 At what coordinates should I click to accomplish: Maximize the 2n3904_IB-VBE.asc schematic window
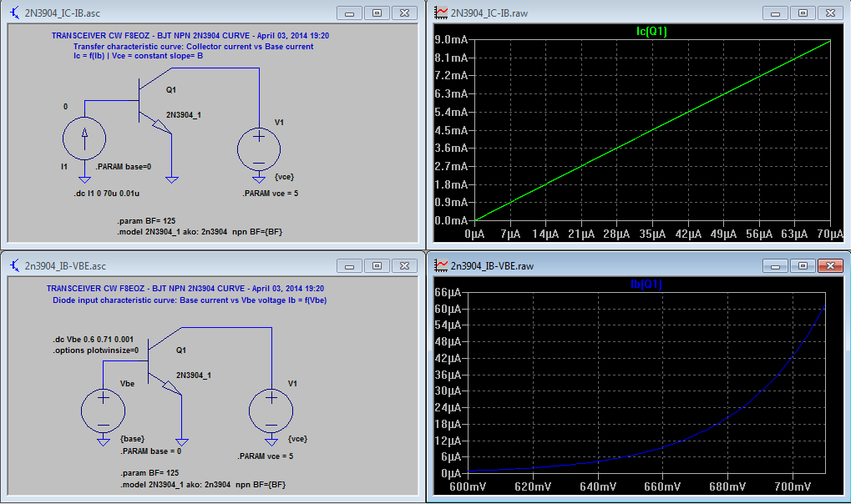pyautogui.click(x=377, y=266)
